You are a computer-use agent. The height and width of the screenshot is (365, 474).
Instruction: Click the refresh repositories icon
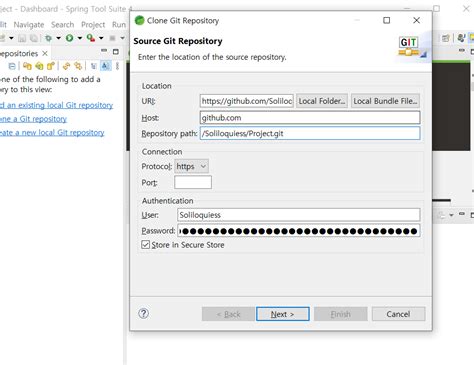coord(66,66)
